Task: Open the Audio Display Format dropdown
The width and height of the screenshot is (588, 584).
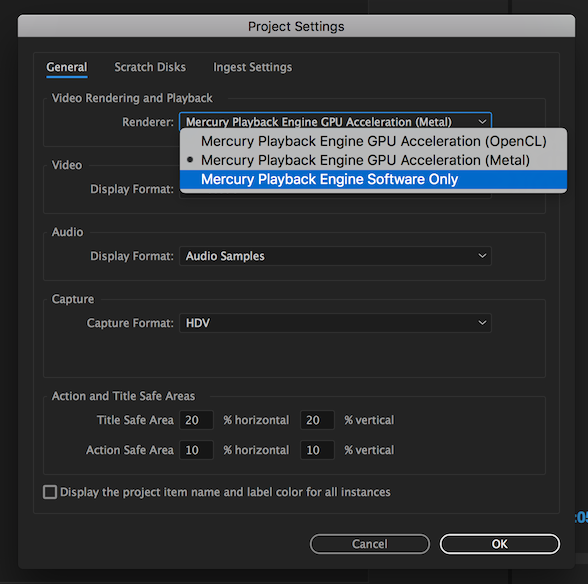Action: pyautogui.click(x=335, y=256)
